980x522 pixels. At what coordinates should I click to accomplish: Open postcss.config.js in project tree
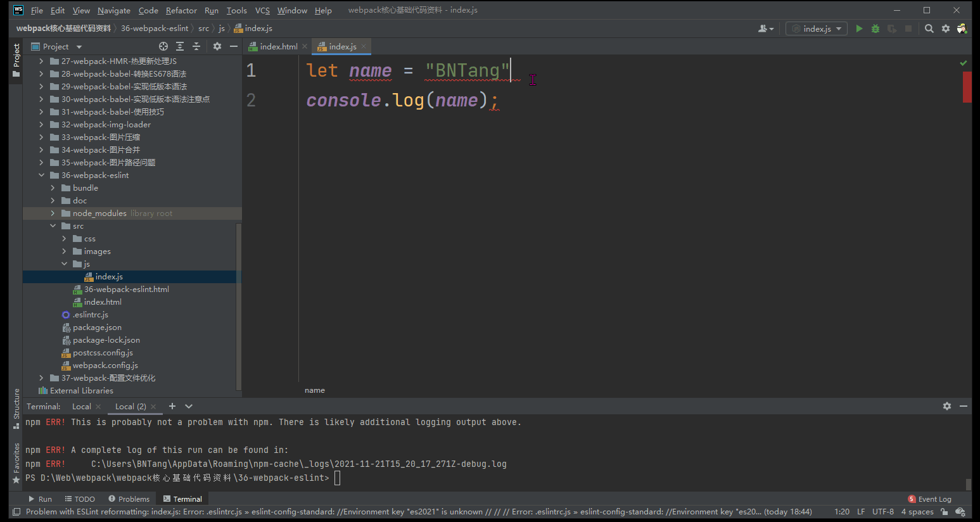[103, 353]
